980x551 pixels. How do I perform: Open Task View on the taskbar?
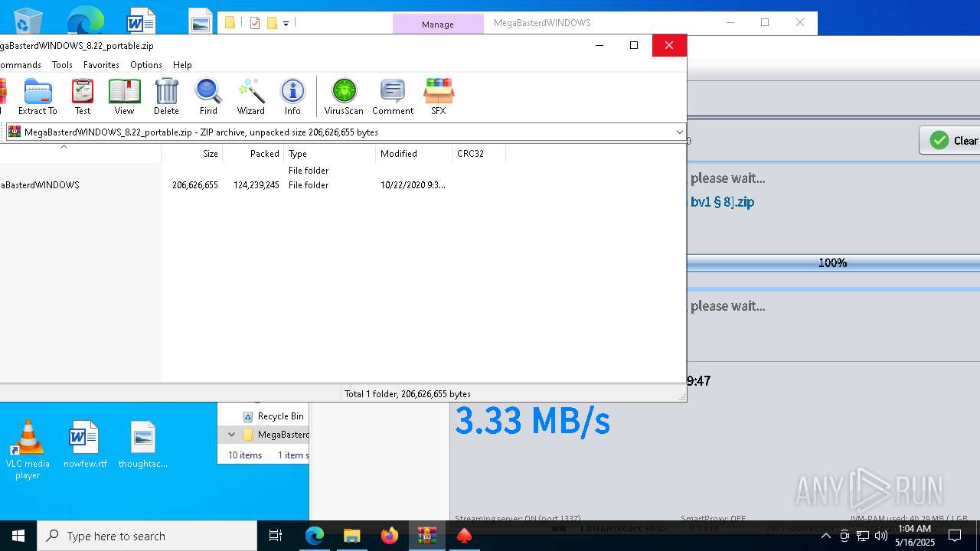coord(276,536)
